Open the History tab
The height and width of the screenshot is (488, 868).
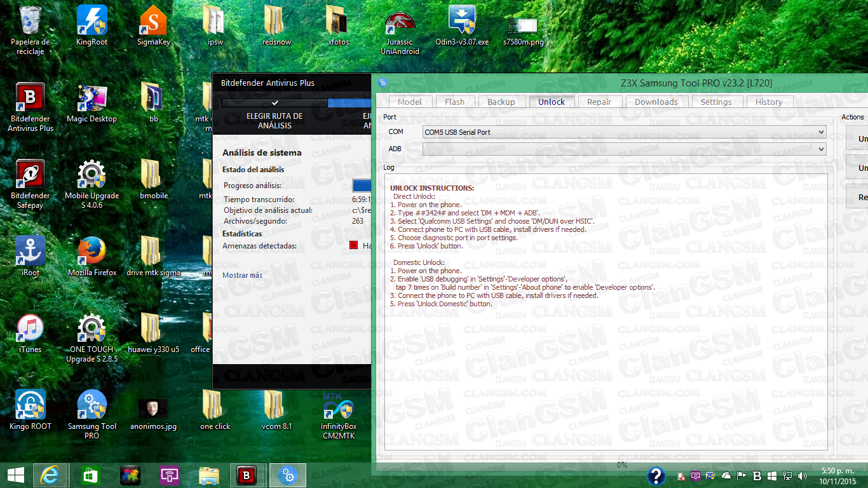[x=769, y=102]
